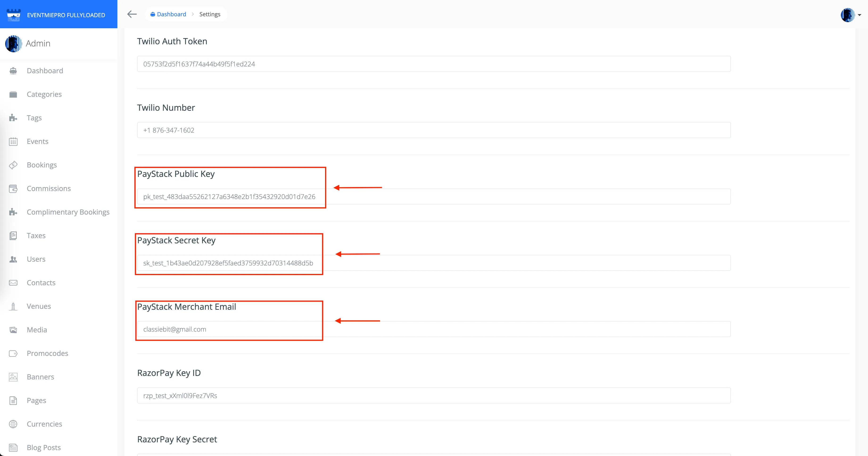
Task: Click the Venues lighthouse icon
Action: coord(13,306)
